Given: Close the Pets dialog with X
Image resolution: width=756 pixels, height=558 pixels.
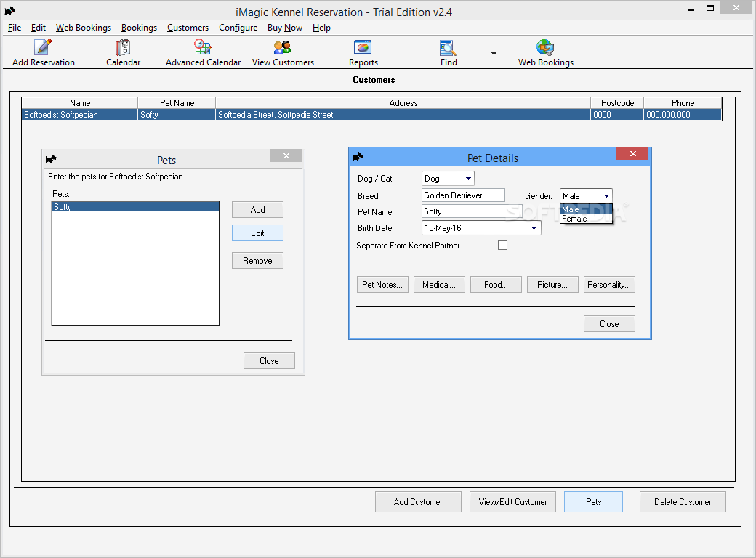Looking at the screenshot, I should [x=286, y=155].
